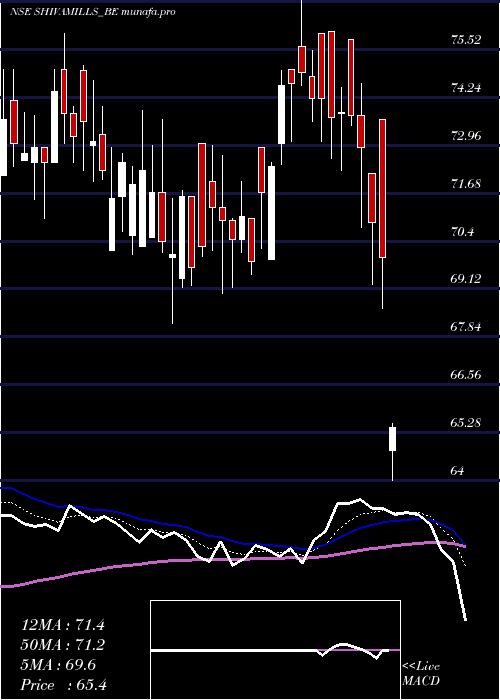Click the 5MA : 69.6 readout
The image size is (500, 700).
[58, 665]
